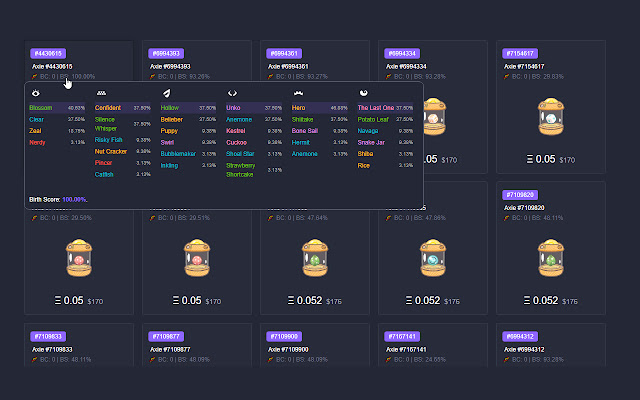This screenshot has height=400, width=640.
Task: Click class icon beside BC in Axie #7109833 card
Action: (x=35, y=359)
